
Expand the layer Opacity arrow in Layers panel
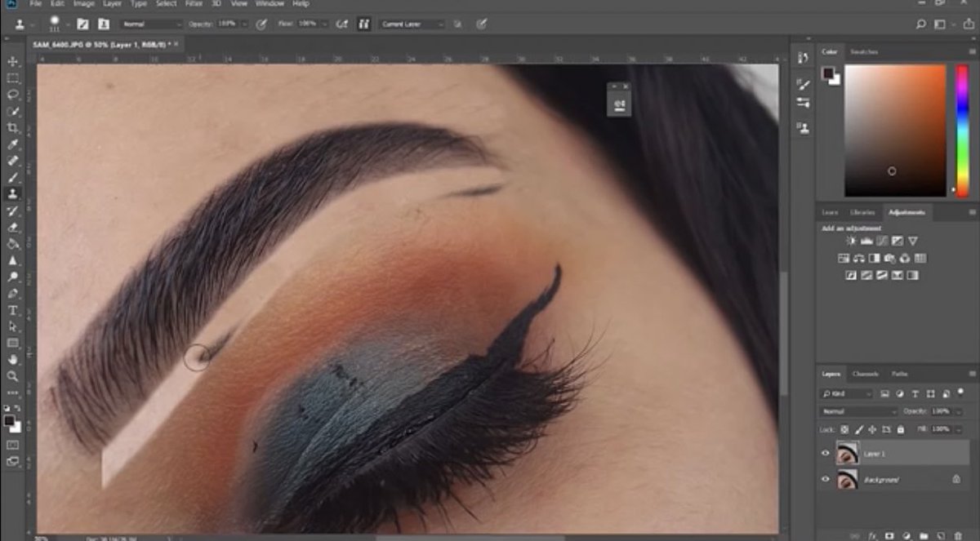[x=957, y=411]
